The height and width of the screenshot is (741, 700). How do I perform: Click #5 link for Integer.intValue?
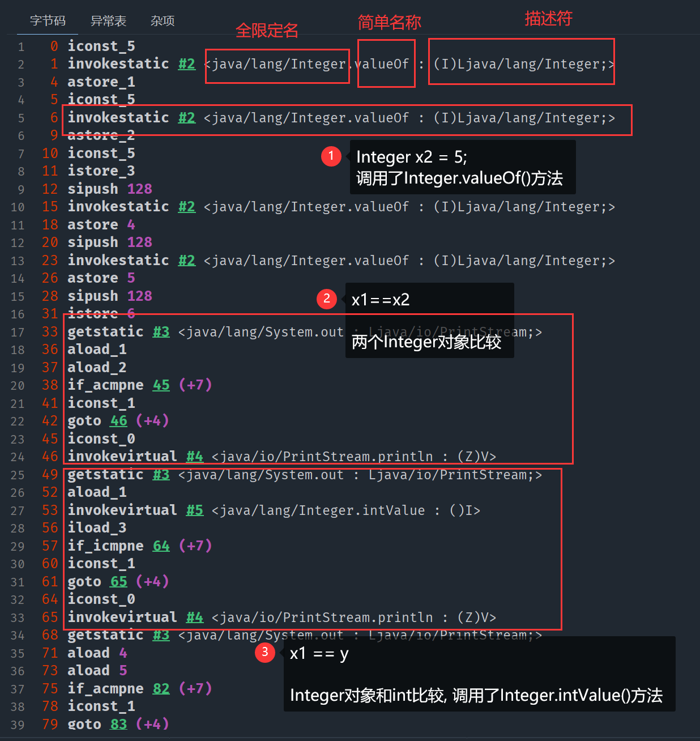click(195, 510)
